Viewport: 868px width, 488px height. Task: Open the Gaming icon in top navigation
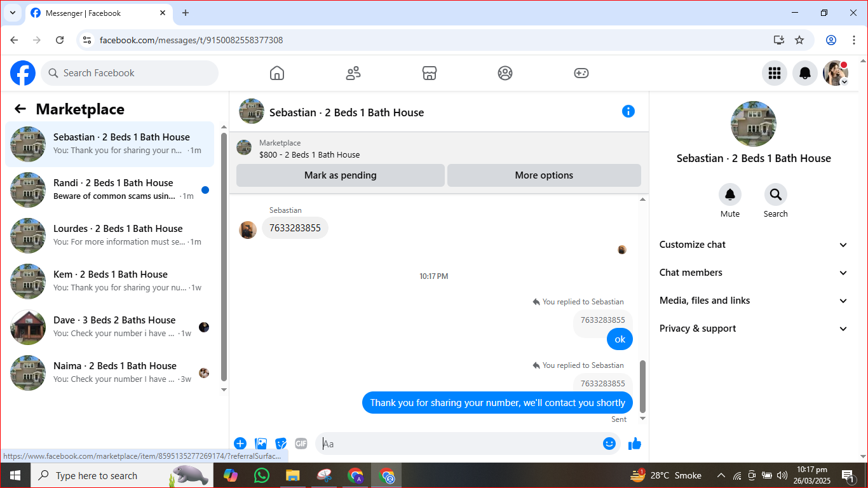pyautogui.click(x=581, y=73)
